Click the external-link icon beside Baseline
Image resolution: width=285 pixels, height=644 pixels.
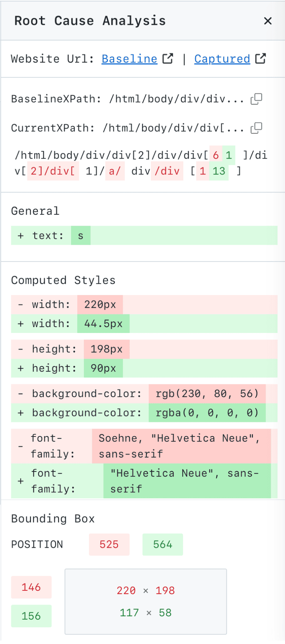coord(168,58)
